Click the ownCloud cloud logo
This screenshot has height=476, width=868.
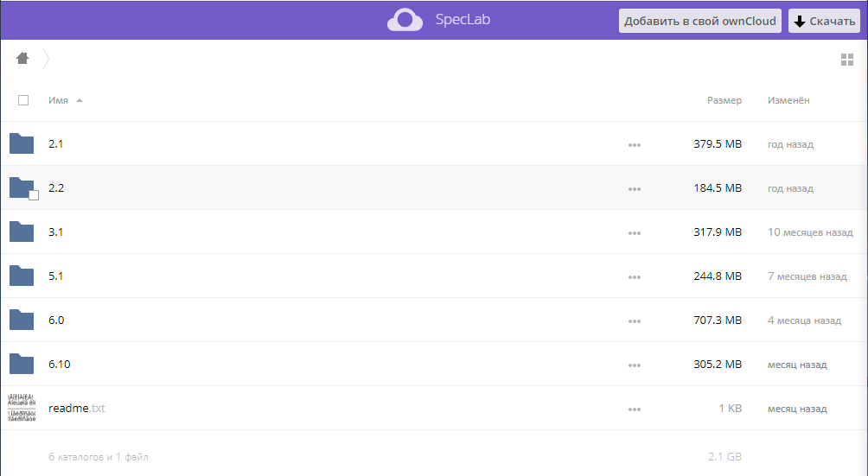(405, 20)
